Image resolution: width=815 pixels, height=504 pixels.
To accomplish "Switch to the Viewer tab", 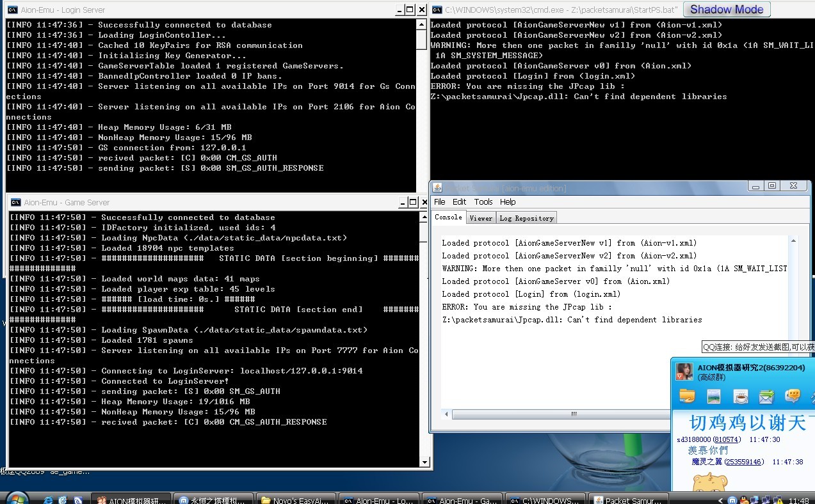I will [x=481, y=218].
